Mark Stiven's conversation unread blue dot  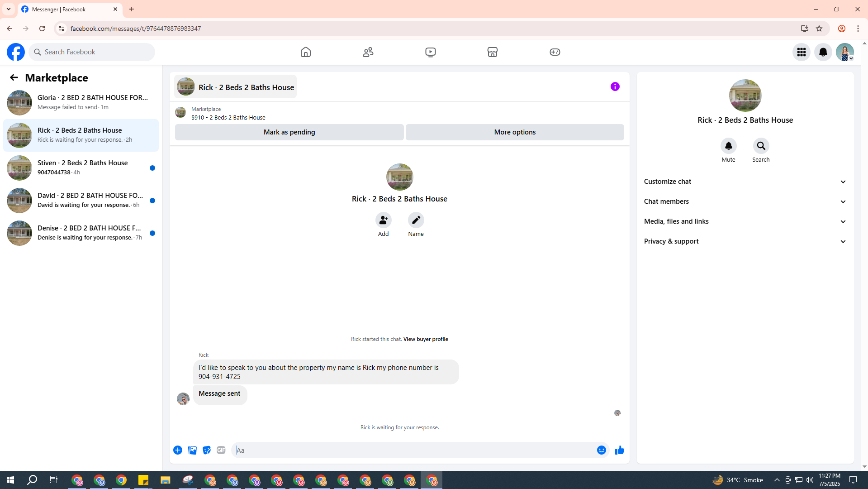click(152, 168)
